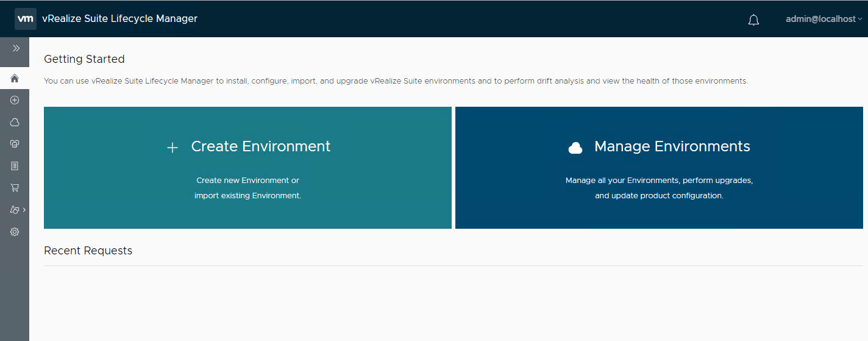Open the cloud icon in sidebar

(15, 122)
